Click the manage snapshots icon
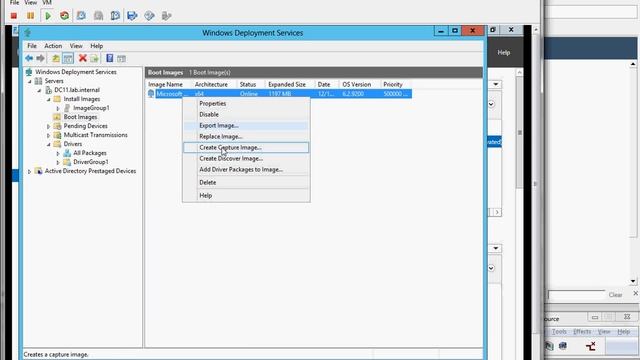This screenshot has width=640, height=360. pos(116,16)
